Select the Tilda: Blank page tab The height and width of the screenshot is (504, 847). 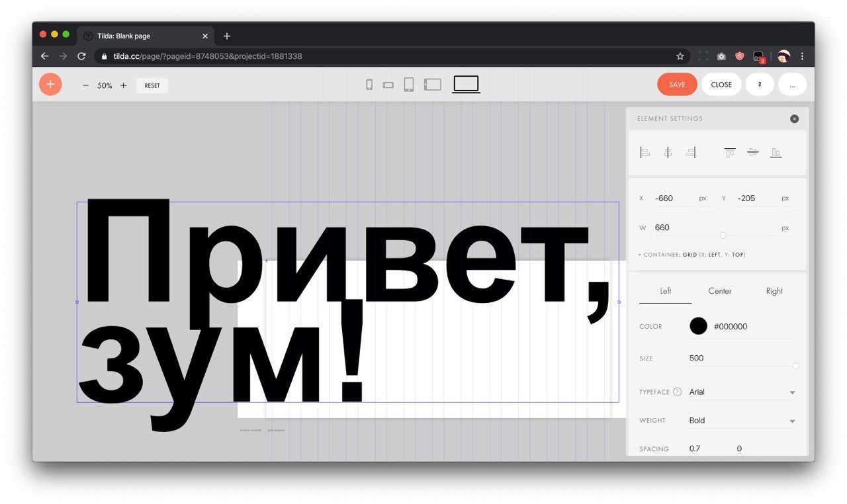coord(146,36)
